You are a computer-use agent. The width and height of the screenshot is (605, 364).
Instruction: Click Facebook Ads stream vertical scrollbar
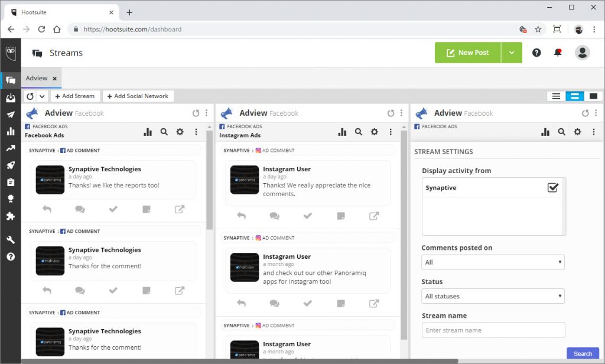(210, 180)
